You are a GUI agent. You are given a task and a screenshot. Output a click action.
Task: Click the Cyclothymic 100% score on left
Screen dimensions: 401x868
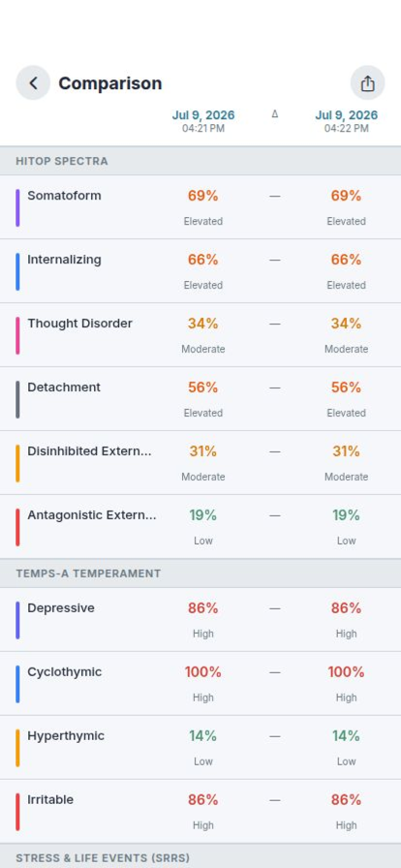pyautogui.click(x=202, y=672)
